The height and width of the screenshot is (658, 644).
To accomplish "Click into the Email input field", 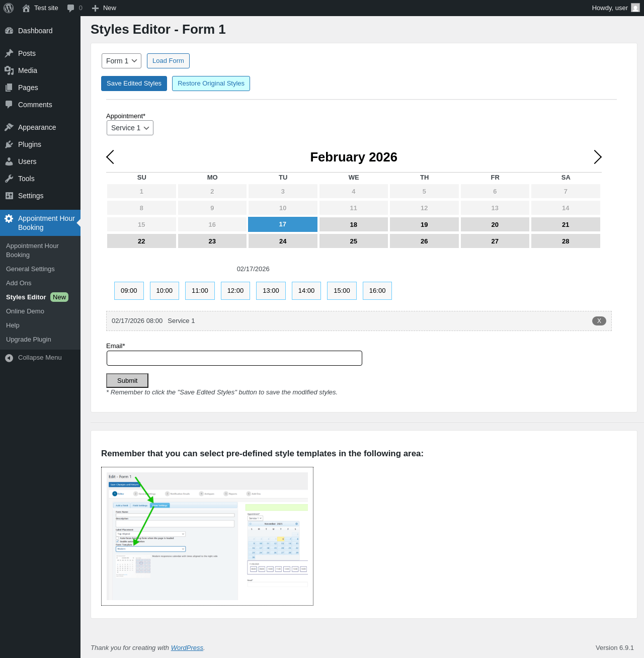I will (234, 358).
